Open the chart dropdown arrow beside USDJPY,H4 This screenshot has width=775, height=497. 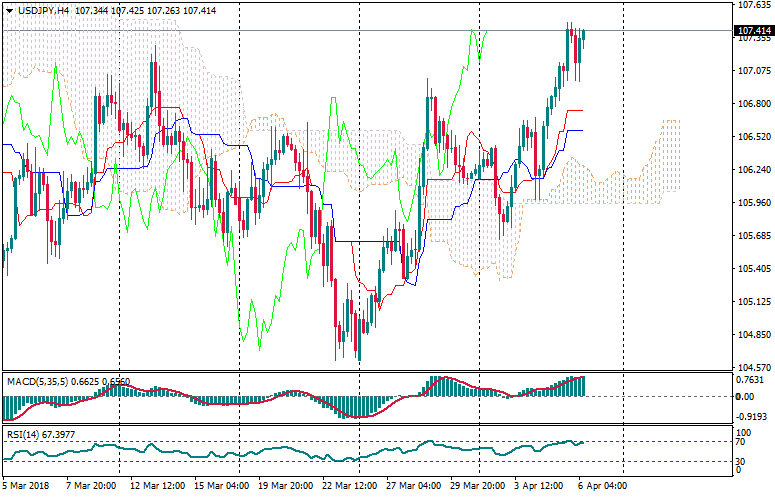pyautogui.click(x=9, y=10)
